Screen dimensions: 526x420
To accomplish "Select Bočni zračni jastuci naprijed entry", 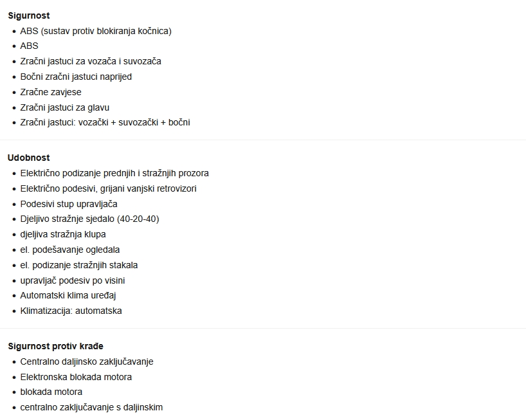I will [x=76, y=77].
